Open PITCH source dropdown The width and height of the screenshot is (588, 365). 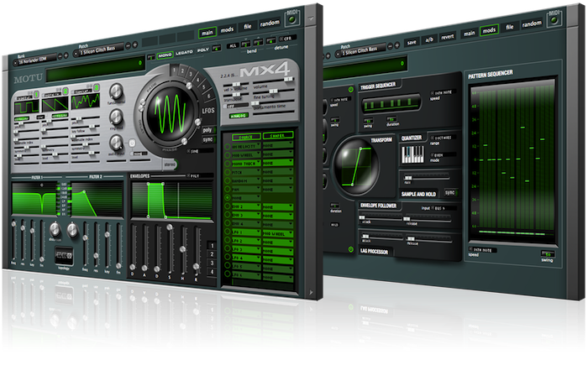click(246, 172)
